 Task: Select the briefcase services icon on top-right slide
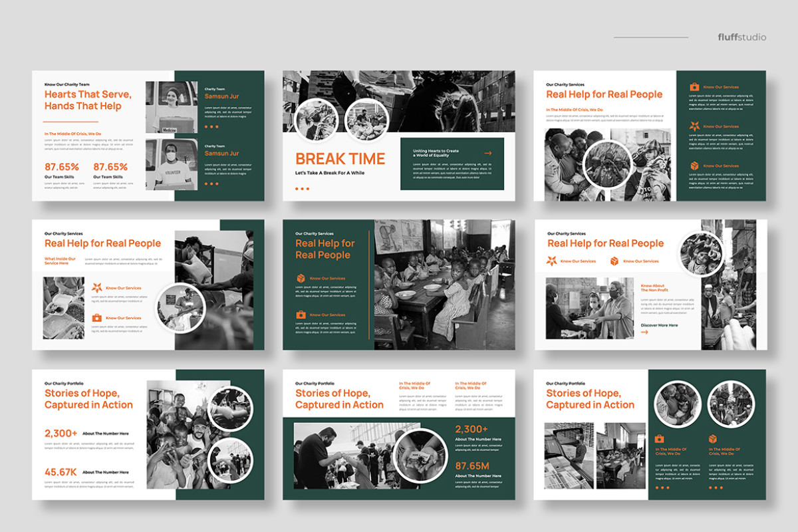tap(695, 86)
